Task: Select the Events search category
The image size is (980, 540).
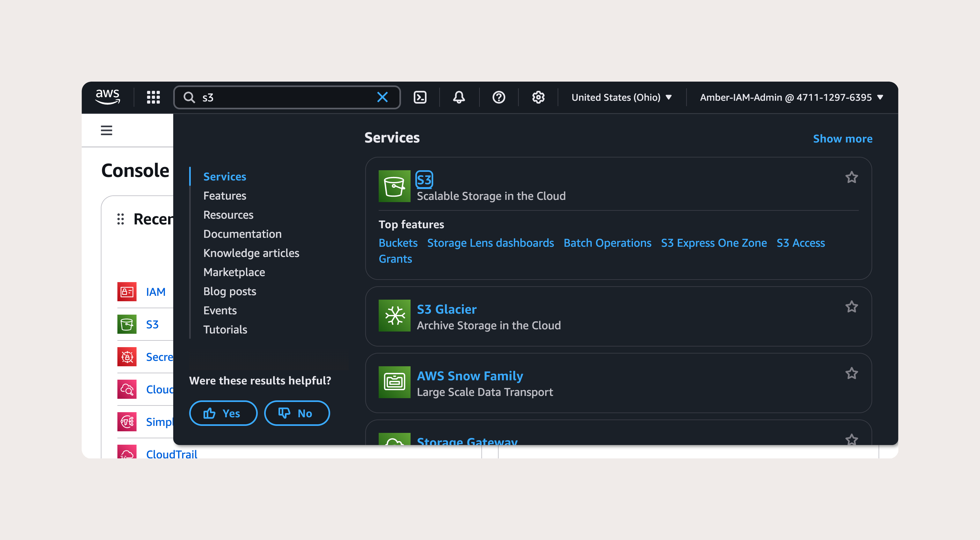Action: point(220,310)
